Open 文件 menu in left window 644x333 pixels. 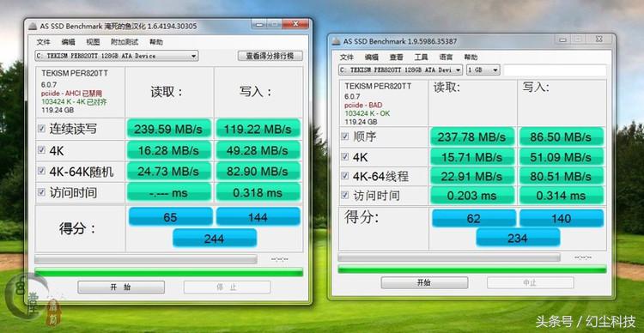pos(43,42)
